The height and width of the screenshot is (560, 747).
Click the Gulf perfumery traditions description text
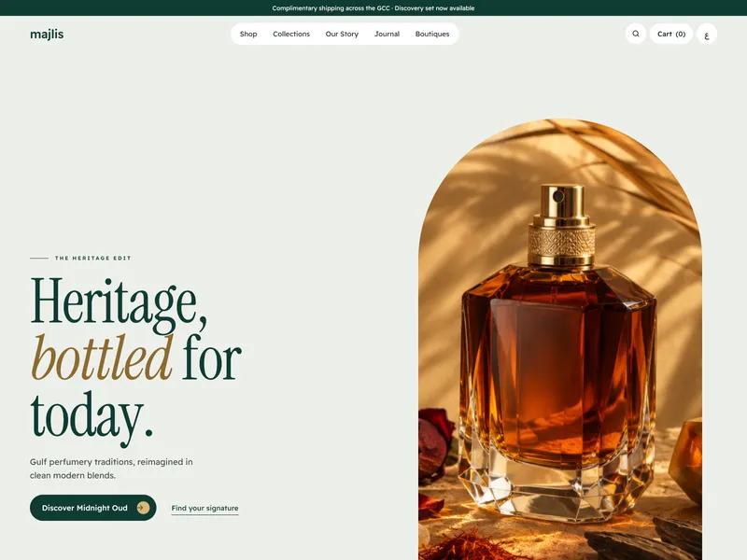[111, 469]
